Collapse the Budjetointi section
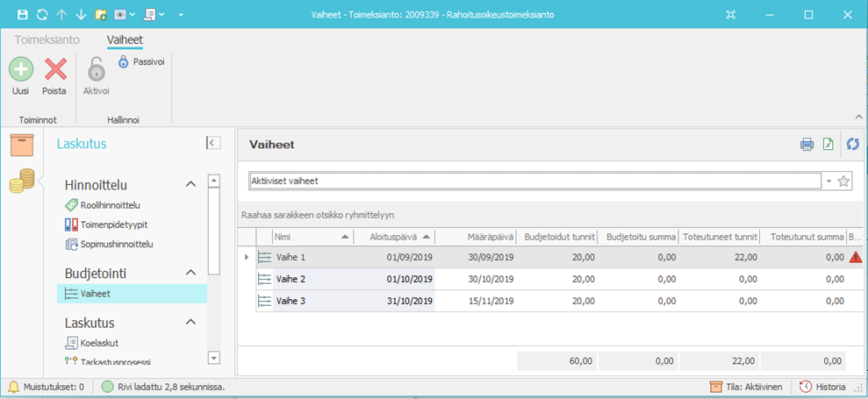Image resolution: width=868 pixels, height=399 pixels. pos(190,273)
